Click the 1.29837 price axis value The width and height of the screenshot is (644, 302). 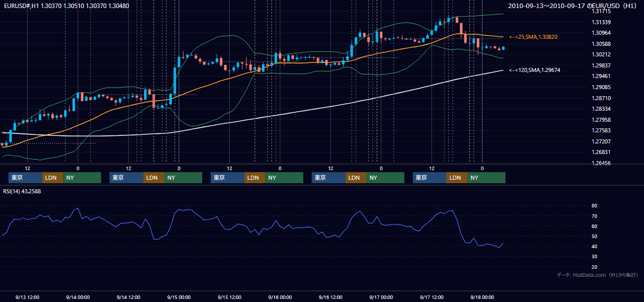(601, 65)
